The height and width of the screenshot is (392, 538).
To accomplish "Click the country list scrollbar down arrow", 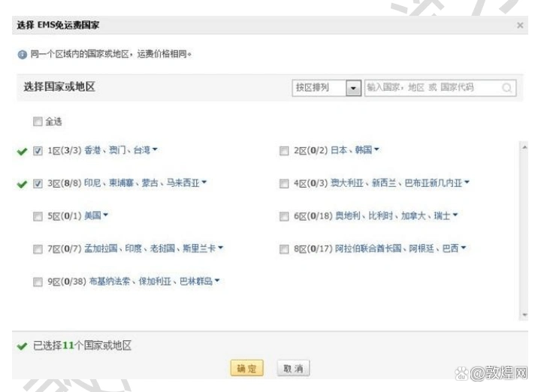I will (524, 315).
